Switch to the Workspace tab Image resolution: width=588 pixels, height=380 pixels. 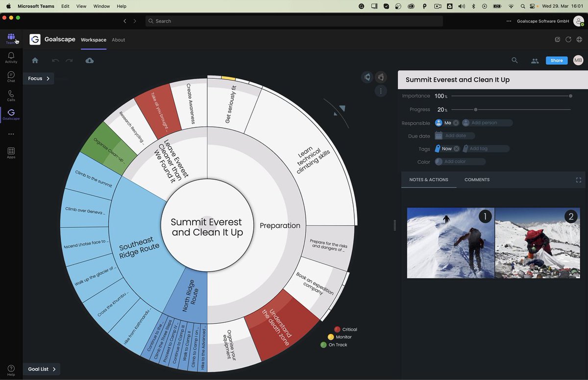tap(94, 40)
